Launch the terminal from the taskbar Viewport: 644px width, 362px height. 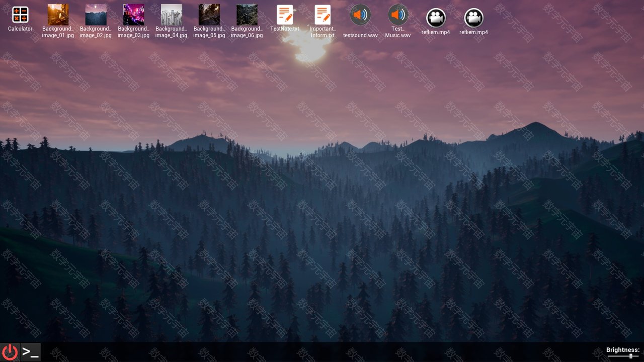[31, 352]
